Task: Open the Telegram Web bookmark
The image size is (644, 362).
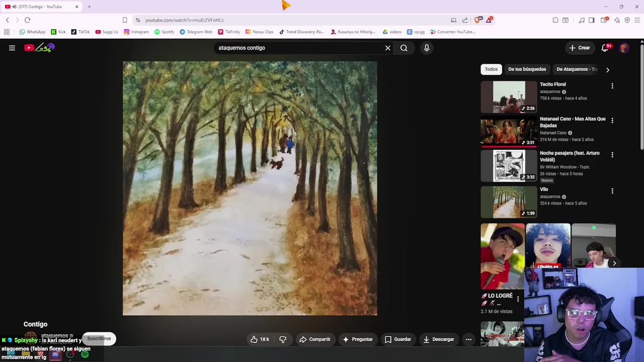Action: [196, 32]
